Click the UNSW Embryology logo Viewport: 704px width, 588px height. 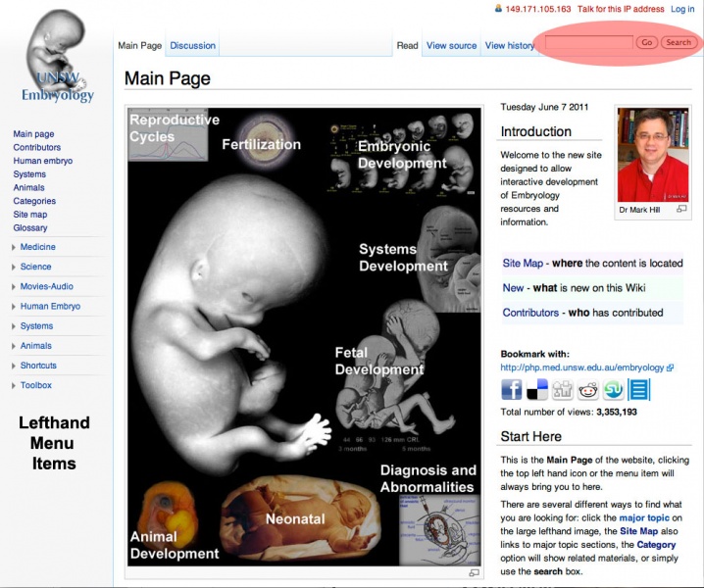pyautogui.click(x=58, y=57)
